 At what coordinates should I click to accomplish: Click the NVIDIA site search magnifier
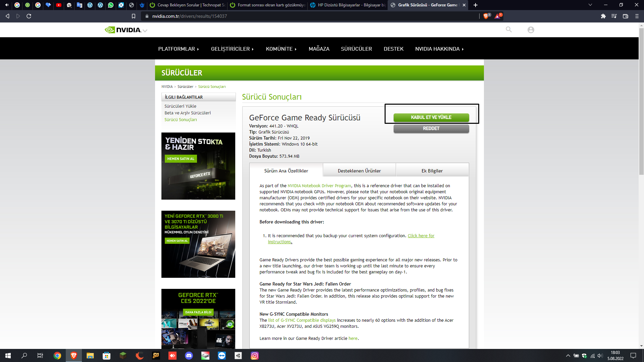509,30
